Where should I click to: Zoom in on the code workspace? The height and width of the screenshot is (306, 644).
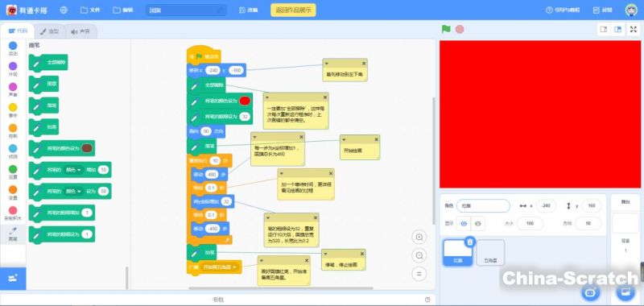(419, 237)
